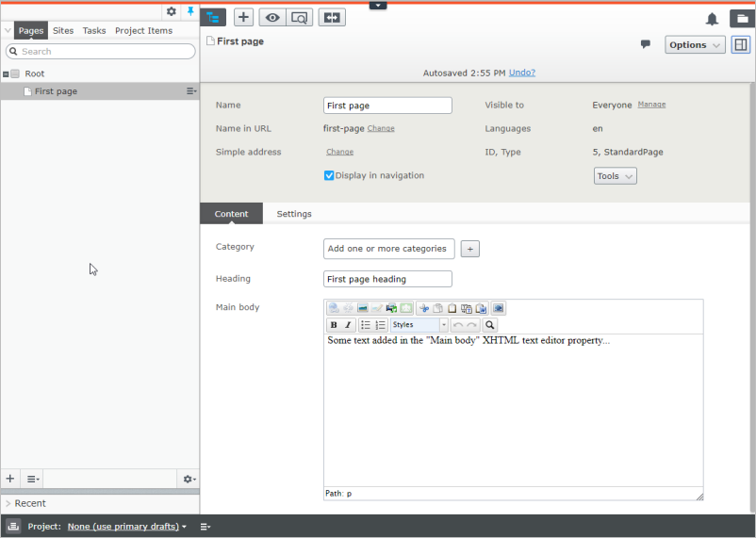756x538 pixels.
Task: Open the notifications bell
Action: click(712, 19)
